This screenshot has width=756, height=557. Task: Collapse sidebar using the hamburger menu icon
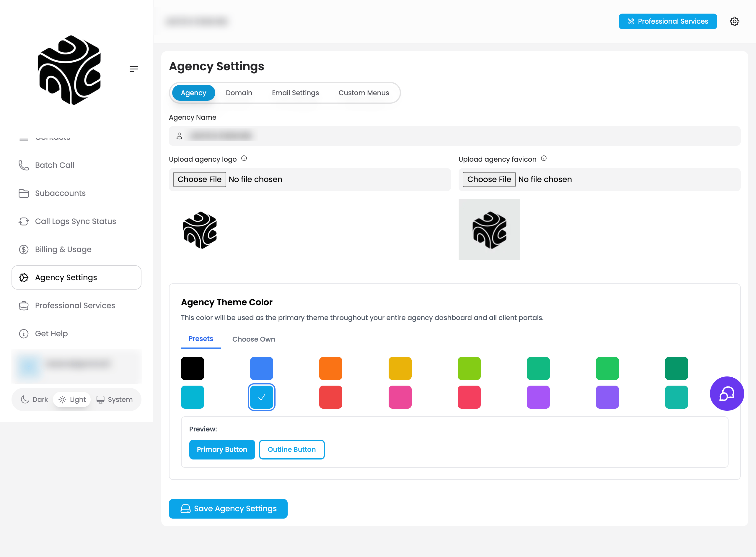(x=134, y=69)
